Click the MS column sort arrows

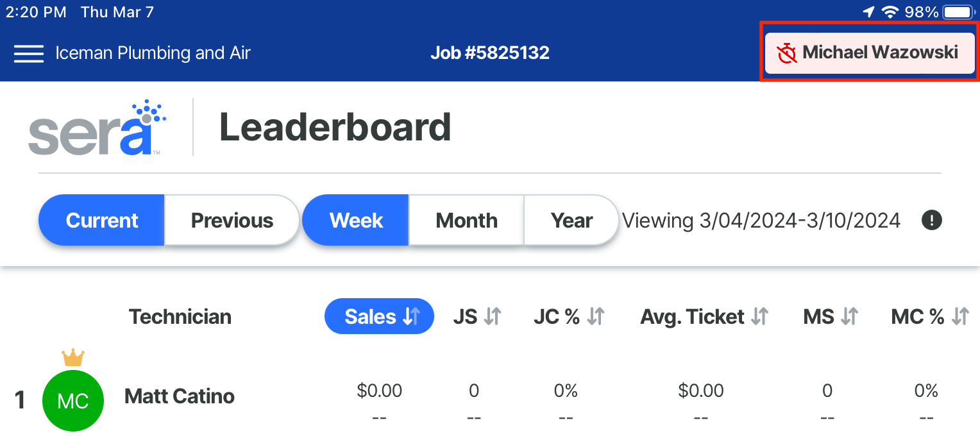849,316
